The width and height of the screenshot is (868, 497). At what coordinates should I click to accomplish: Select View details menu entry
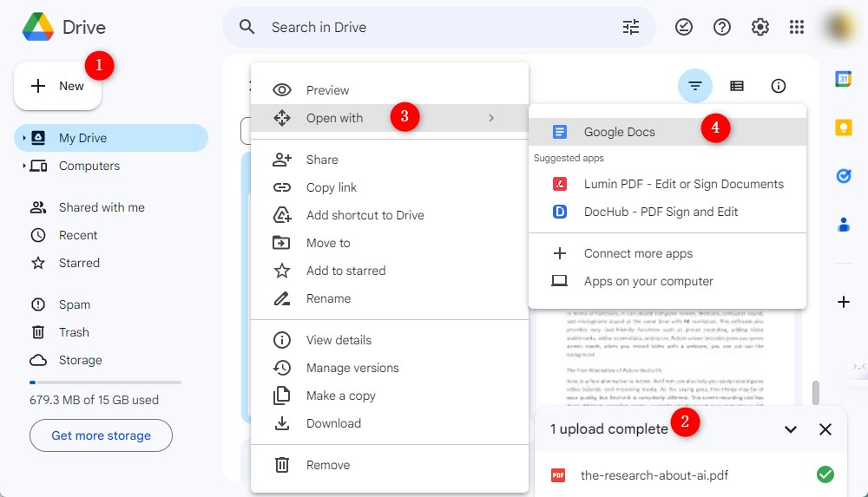click(390, 340)
